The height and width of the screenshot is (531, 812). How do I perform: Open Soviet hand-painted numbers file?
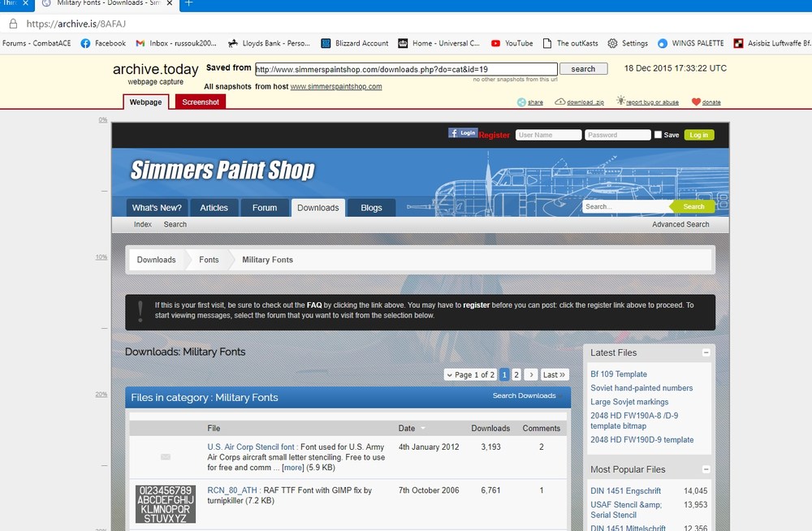[641, 388]
